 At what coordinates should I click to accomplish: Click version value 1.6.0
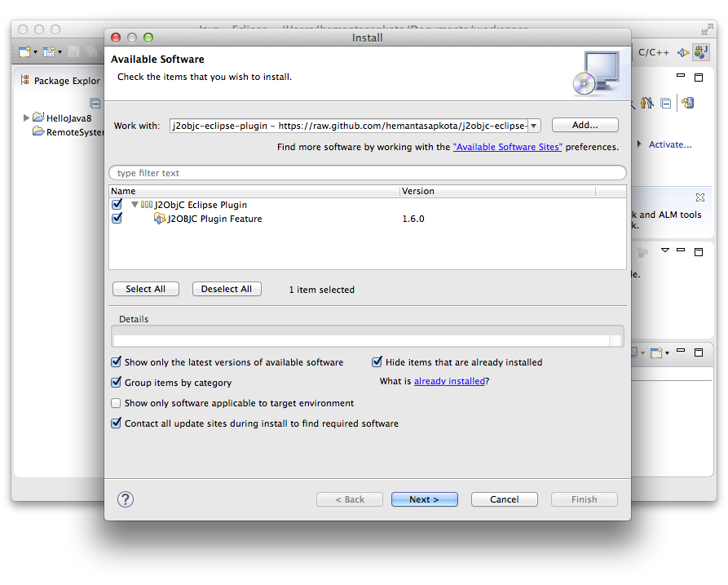click(413, 219)
